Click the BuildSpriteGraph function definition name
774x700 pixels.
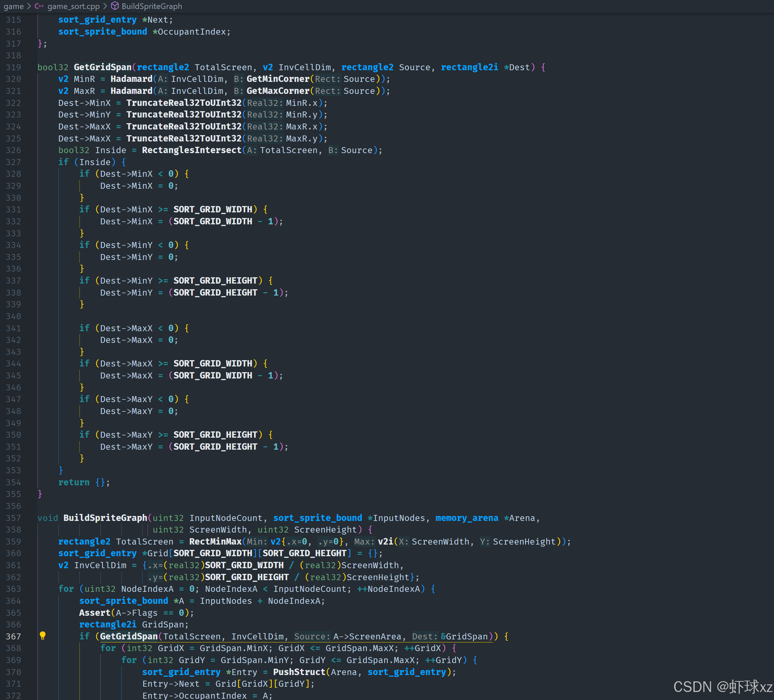(x=105, y=518)
